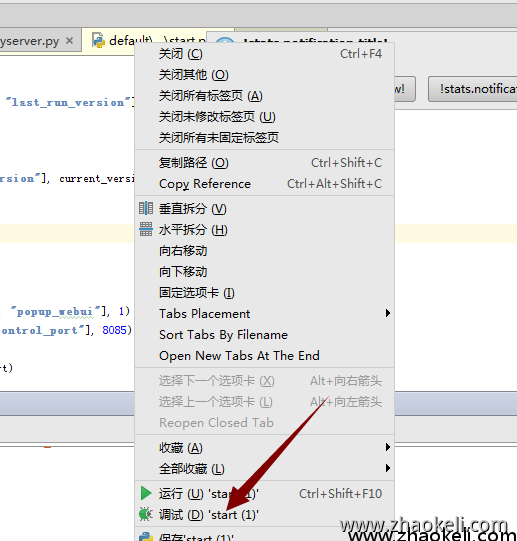The height and width of the screenshot is (541, 517).
Task: Expand the Tabs Placement submenu arrow
Action: coord(388,313)
